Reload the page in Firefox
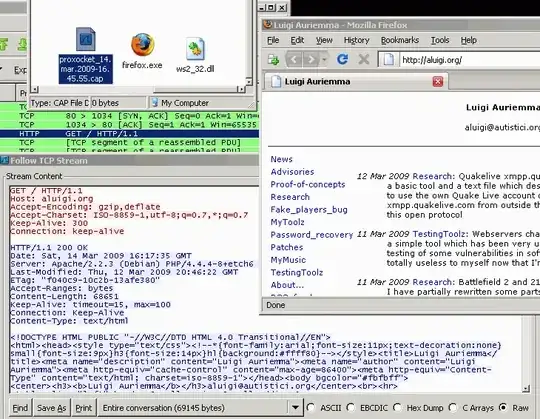540x419 pixels. pos(342,59)
